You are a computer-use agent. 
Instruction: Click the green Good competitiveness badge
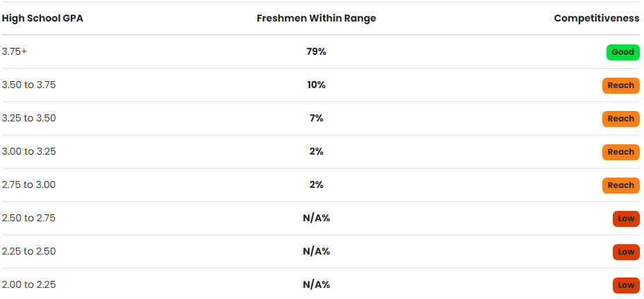(622, 52)
